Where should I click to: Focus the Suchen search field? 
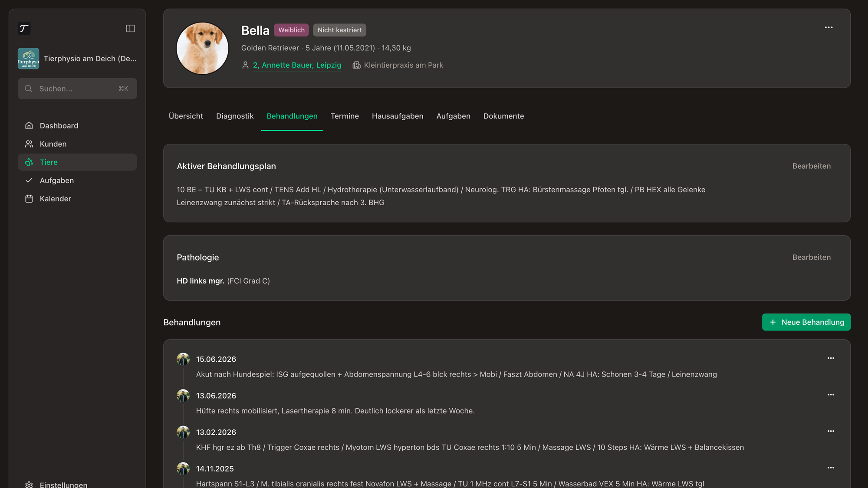tap(77, 88)
